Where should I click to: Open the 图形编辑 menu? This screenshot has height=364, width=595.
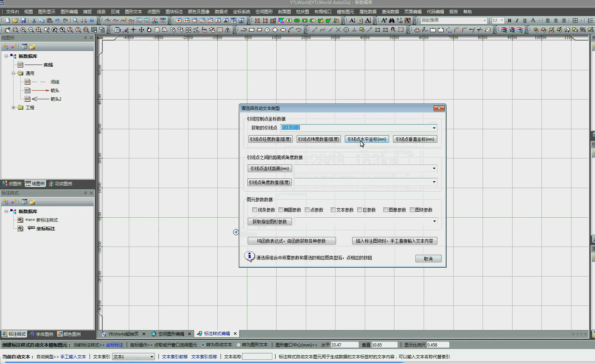pyautogui.click(x=69, y=12)
